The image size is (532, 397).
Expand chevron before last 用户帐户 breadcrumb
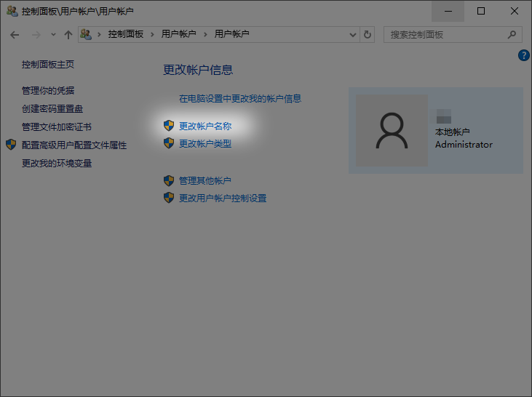click(205, 34)
